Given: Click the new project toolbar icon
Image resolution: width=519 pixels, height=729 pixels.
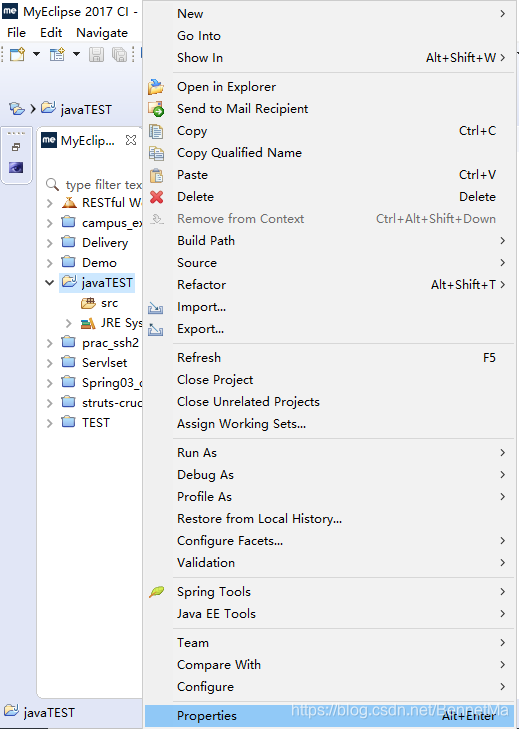Looking at the screenshot, I should tap(57, 55).
